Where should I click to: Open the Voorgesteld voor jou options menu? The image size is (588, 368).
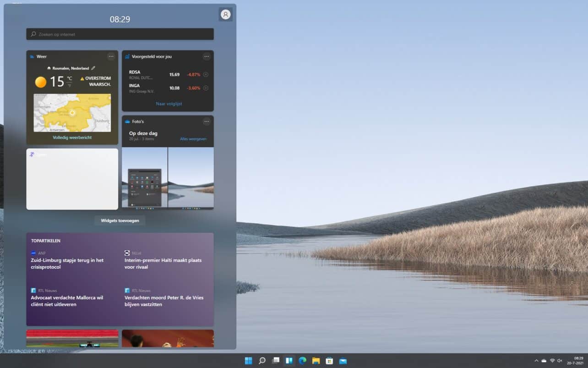(207, 56)
